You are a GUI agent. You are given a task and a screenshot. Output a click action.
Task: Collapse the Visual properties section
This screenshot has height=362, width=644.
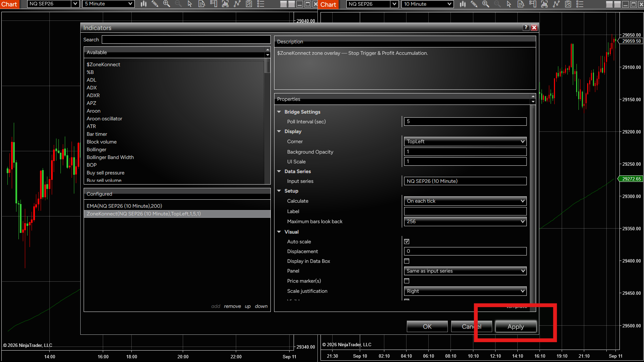[279, 232]
